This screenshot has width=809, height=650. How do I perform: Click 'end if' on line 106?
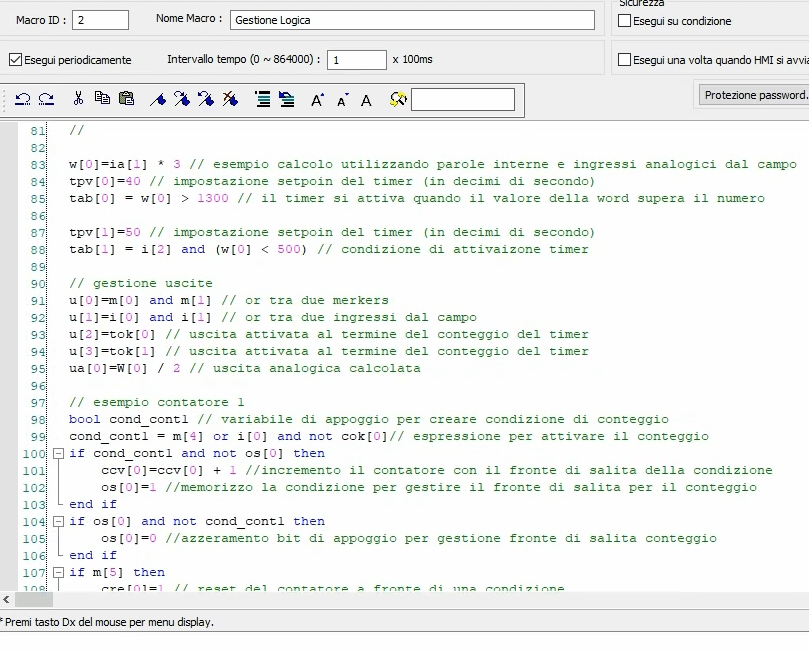[93, 556]
